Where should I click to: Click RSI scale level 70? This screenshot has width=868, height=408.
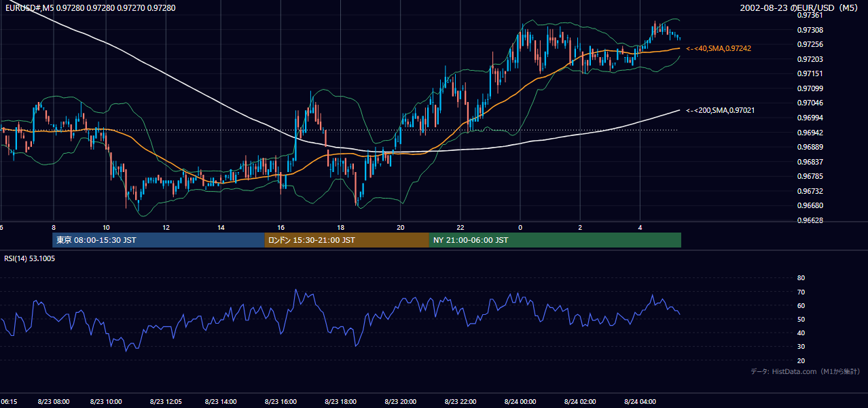[x=801, y=292]
